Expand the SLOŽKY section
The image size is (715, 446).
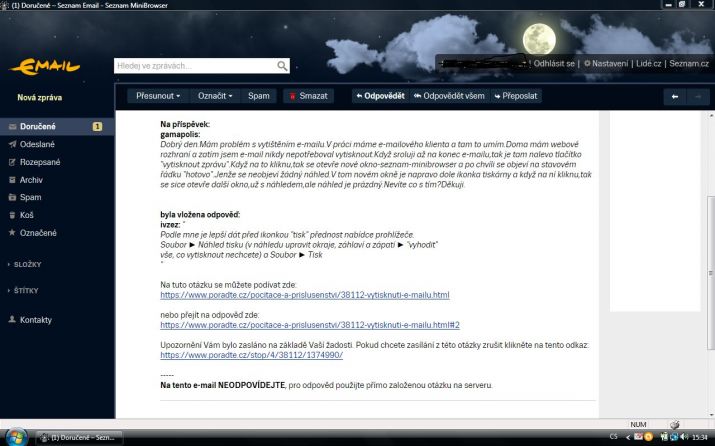pyautogui.click(x=25, y=264)
